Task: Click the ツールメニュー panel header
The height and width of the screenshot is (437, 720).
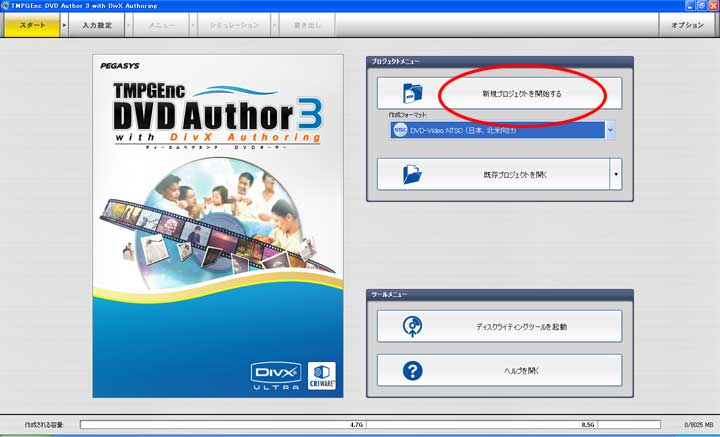Action: (500, 294)
